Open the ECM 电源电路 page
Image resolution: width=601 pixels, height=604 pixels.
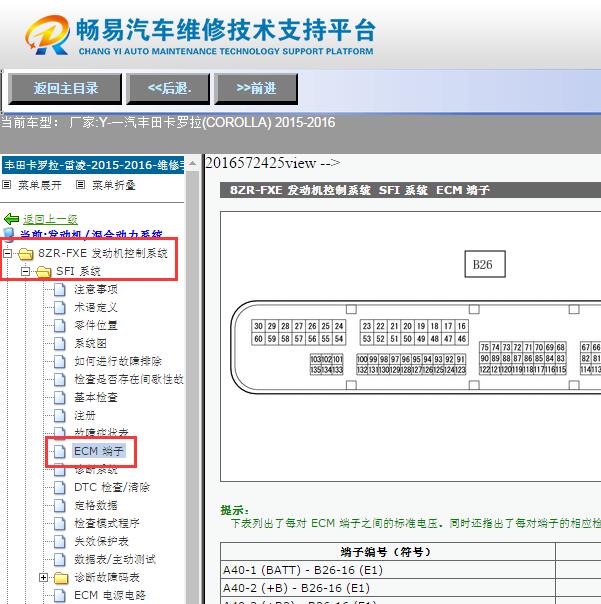tap(110, 596)
